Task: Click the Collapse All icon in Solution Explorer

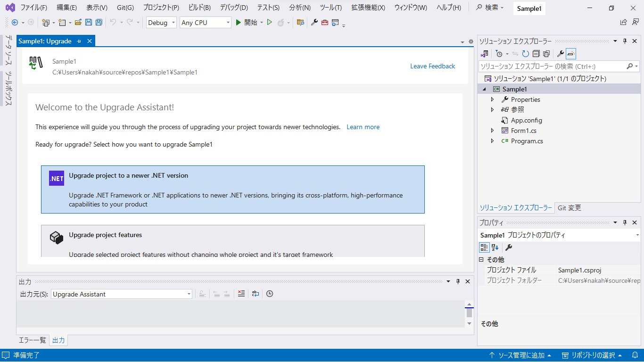Action: click(x=536, y=54)
